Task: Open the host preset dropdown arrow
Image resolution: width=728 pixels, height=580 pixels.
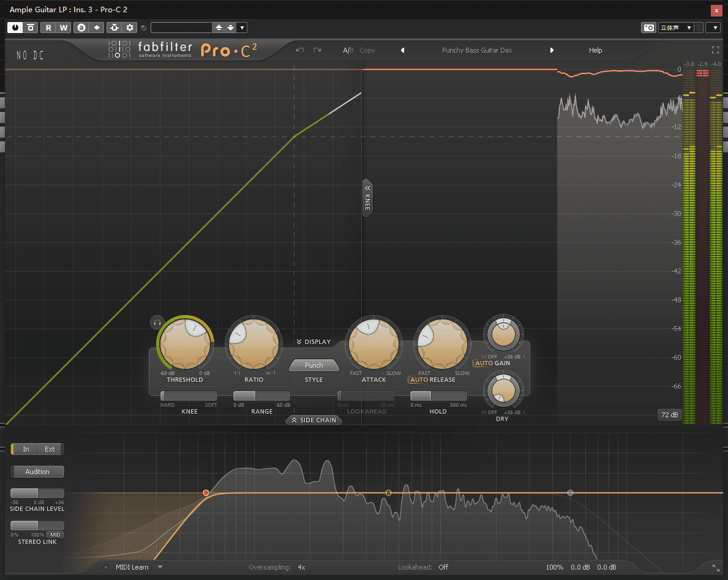Action: 242,28
